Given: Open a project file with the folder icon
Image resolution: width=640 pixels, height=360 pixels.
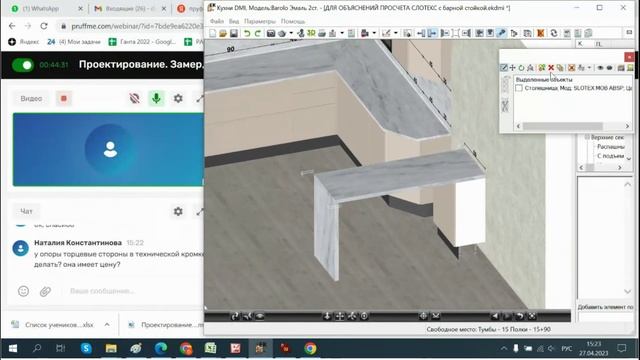Looking at the screenshot, I should [x=223, y=33].
